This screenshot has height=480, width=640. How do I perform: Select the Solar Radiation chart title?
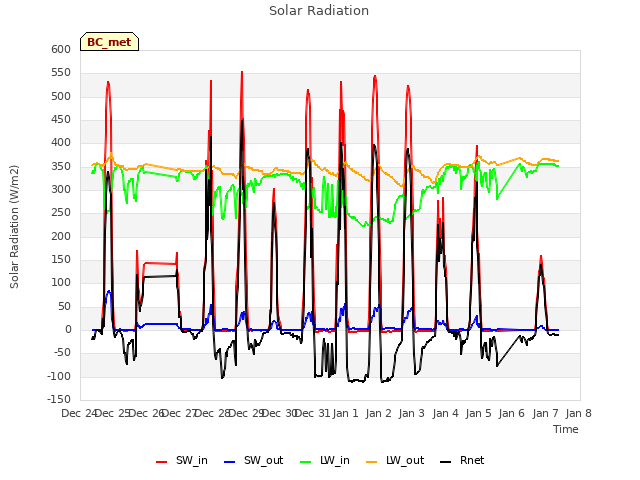point(319,11)
